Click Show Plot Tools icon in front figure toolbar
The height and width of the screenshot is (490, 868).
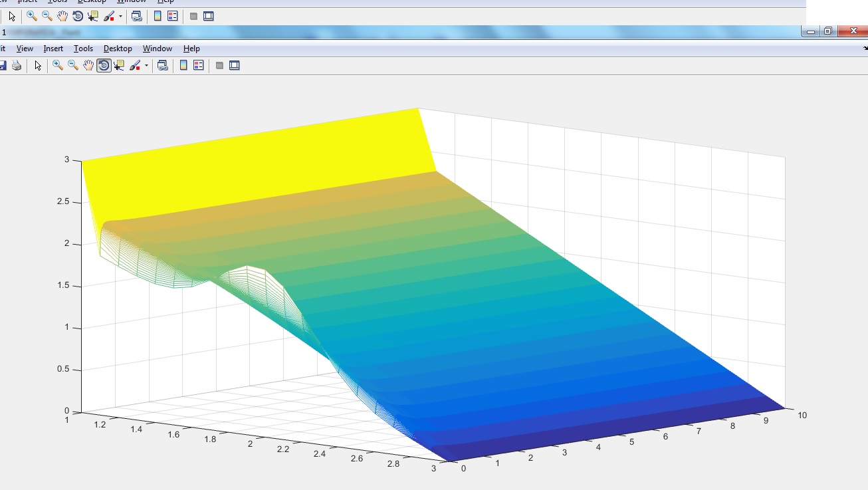click(234, 65)
